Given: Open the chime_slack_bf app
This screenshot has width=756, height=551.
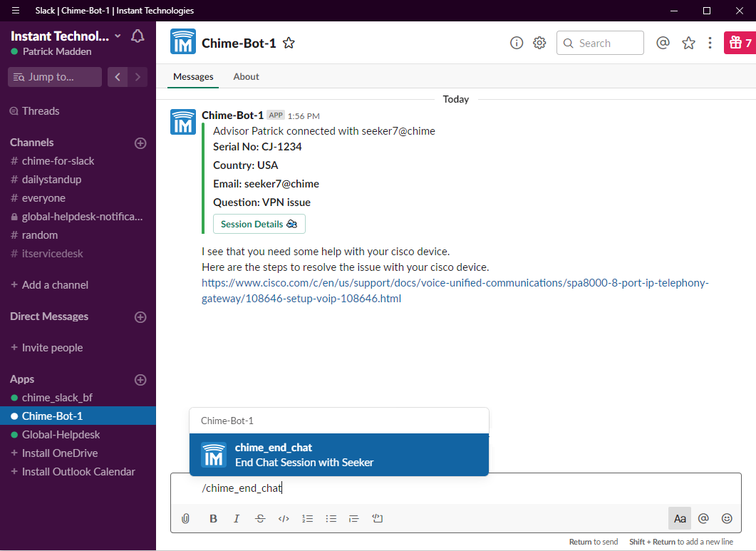Looking at the screenshot, I should coord(78,398).
